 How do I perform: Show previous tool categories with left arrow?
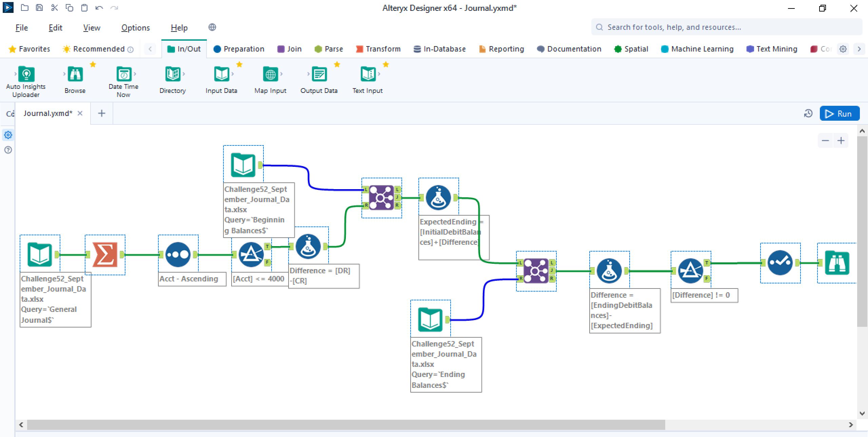(150, 49)
